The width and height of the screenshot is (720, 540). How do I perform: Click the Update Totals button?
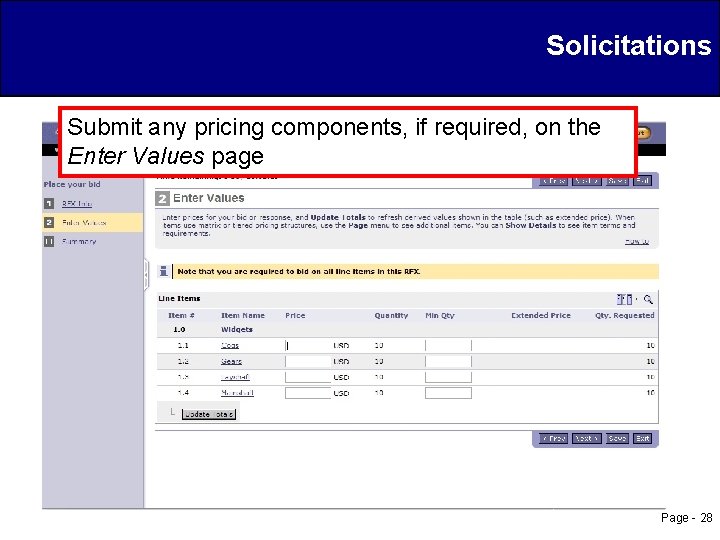[x=209, y=414]
